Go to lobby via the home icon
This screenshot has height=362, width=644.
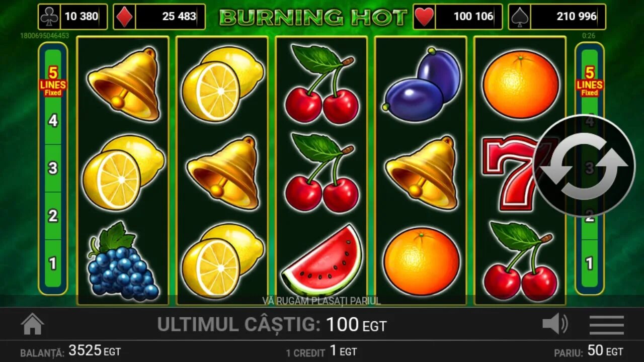(32, 324)
